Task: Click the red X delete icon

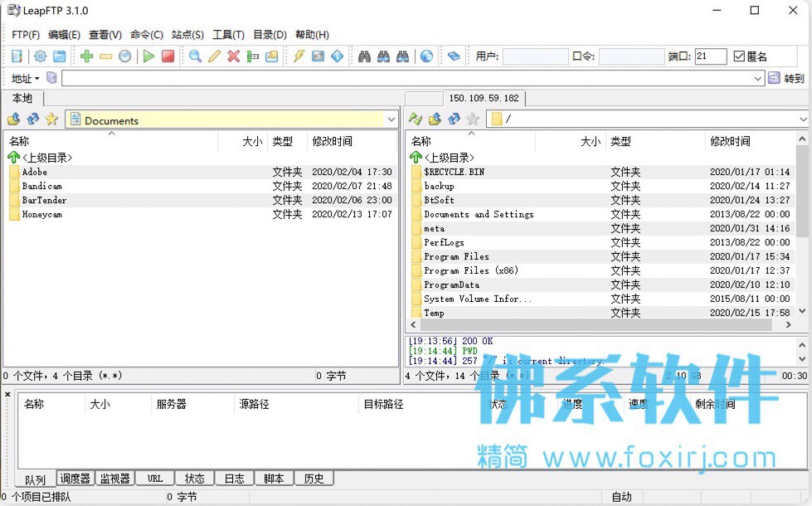Action: [234, 56]
